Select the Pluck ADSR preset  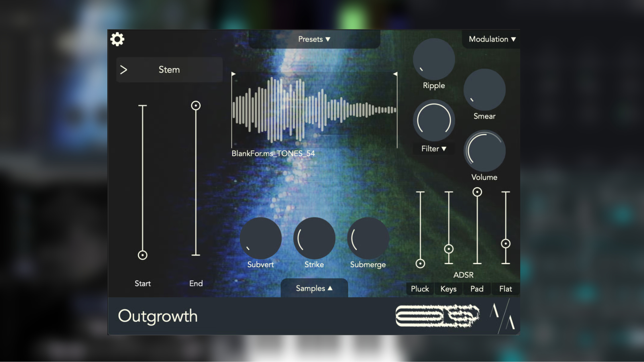420,289
